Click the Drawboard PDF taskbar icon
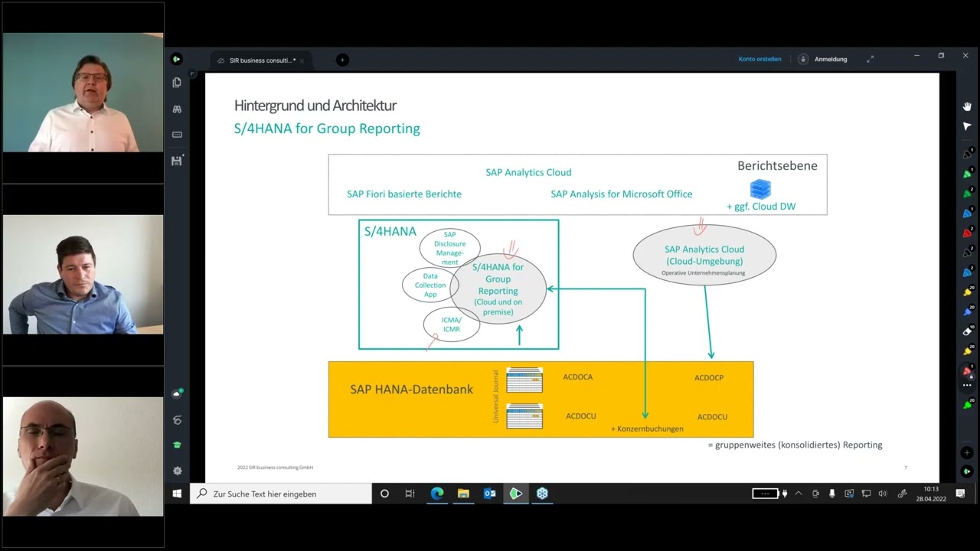 click(x=516, y=494)
